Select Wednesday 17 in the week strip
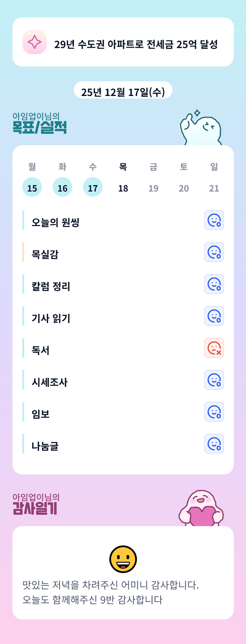 pyautogui.click(x=93, y=187)
